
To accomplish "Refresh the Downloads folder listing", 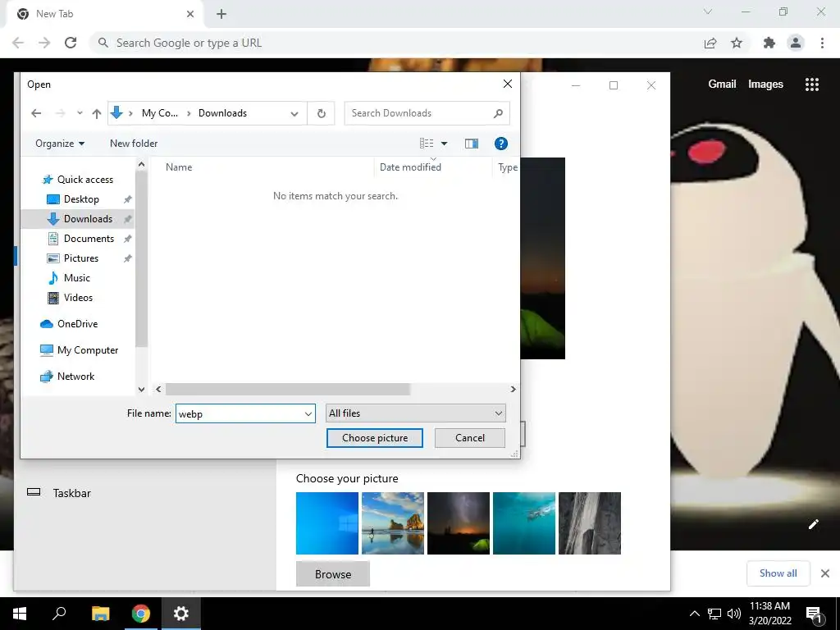I will pyautogui.click(x=321, y=113).
